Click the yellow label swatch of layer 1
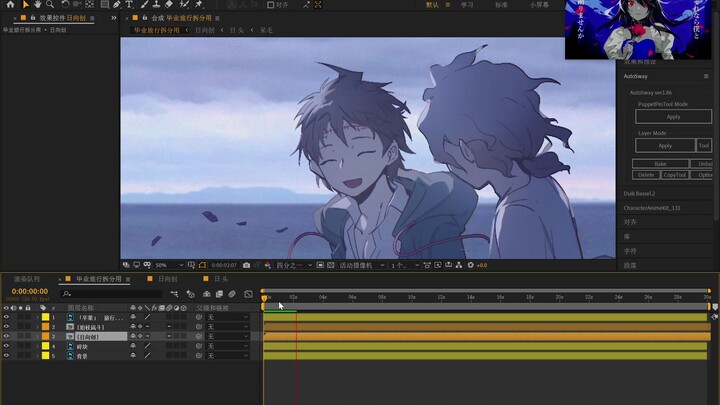 45,317
